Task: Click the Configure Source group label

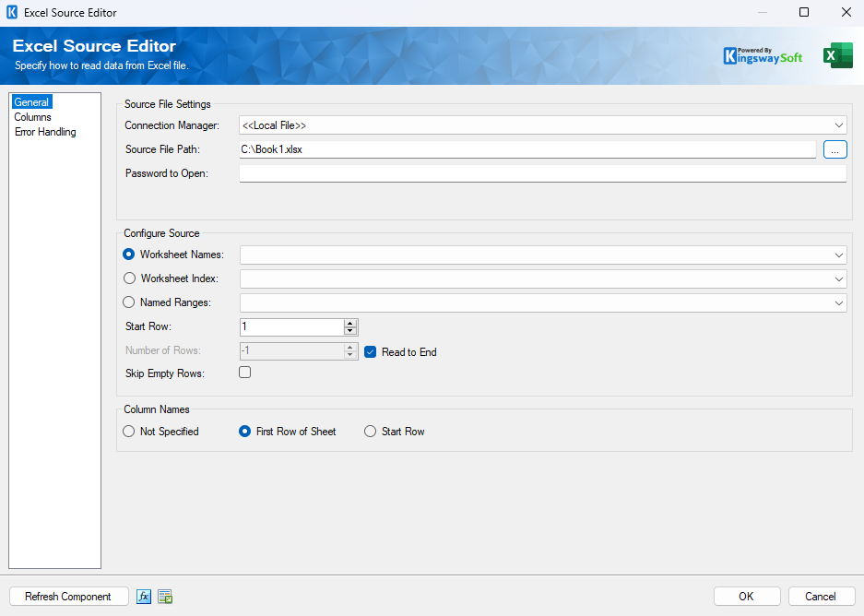Action: [161, 233]
